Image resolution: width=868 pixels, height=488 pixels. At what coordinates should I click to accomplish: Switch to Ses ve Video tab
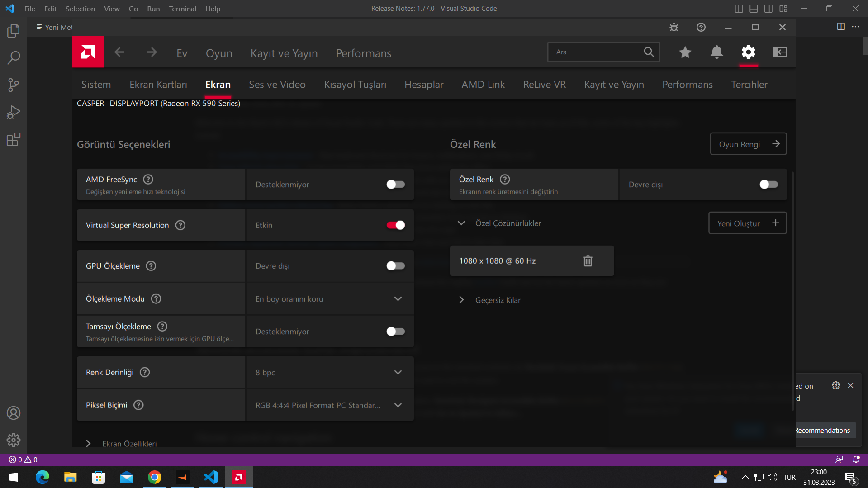point(277,85)
